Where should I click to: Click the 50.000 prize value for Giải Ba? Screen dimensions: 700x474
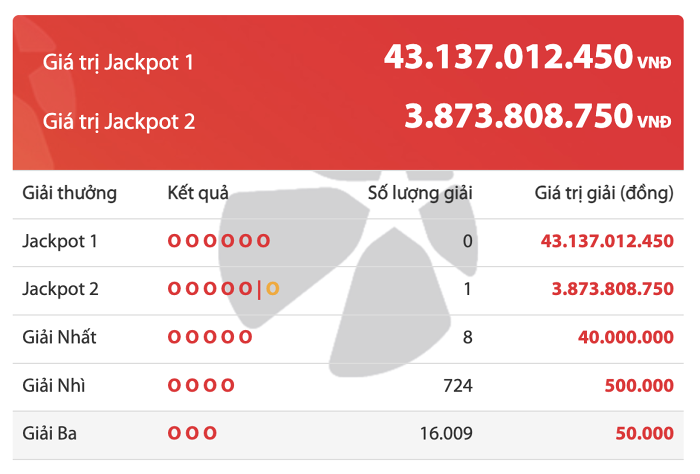[x=644, y=433]
